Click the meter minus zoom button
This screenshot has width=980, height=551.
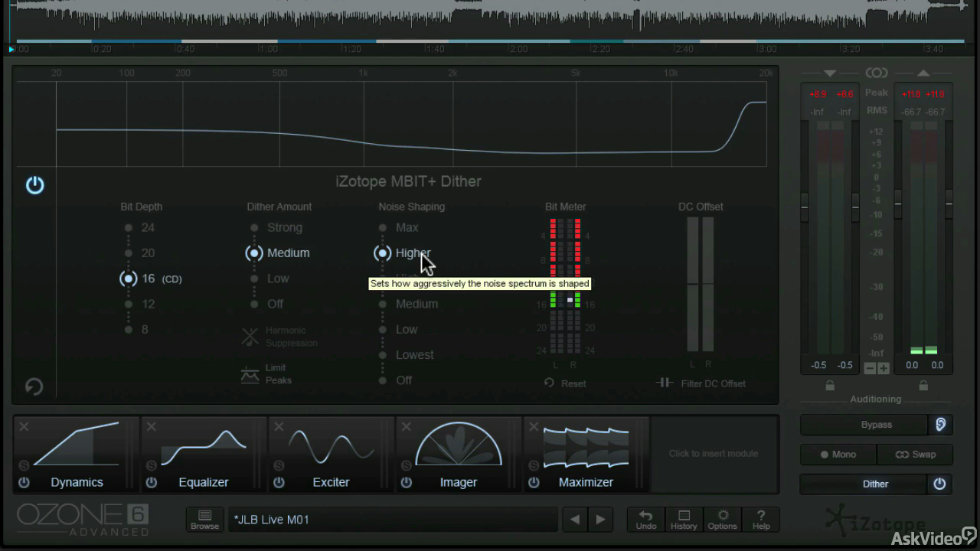tap(870, 368)
